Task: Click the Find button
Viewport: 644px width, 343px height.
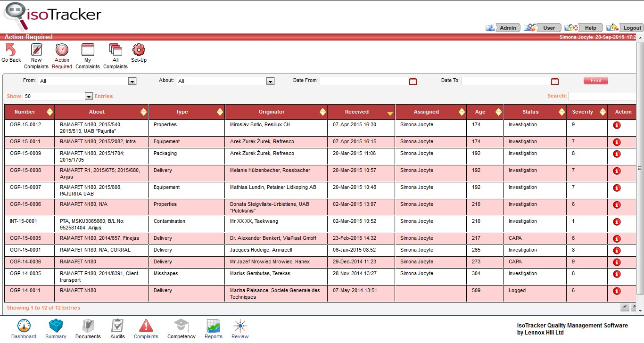Action: pyautogui.click(x=595, y=81)
